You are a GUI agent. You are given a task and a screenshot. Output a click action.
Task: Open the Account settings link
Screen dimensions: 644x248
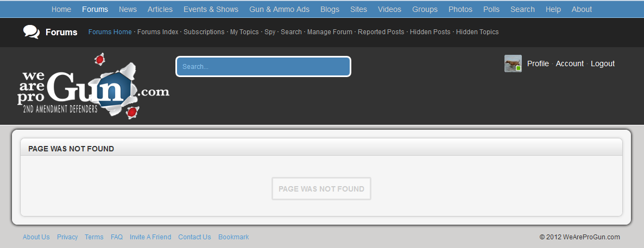[570, 63]
